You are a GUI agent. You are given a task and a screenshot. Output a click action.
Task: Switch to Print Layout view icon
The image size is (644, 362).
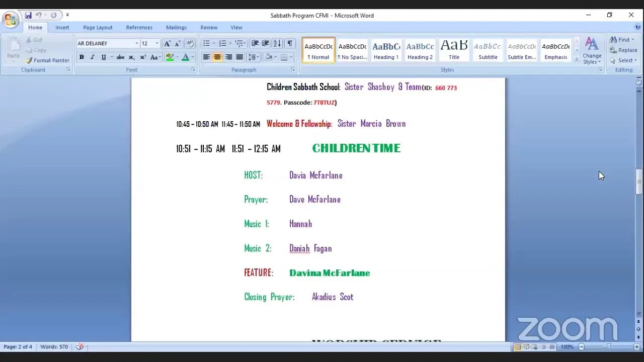(518, 347)
